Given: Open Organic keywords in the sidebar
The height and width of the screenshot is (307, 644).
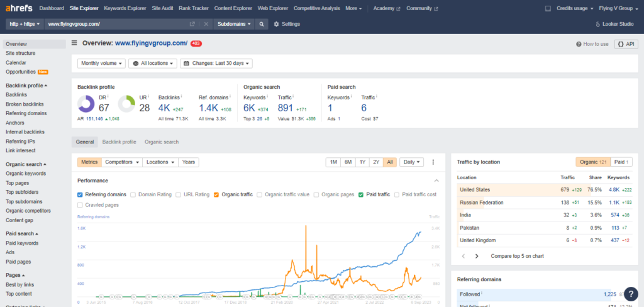Looking at the screenshot, I should coord(26,174).
